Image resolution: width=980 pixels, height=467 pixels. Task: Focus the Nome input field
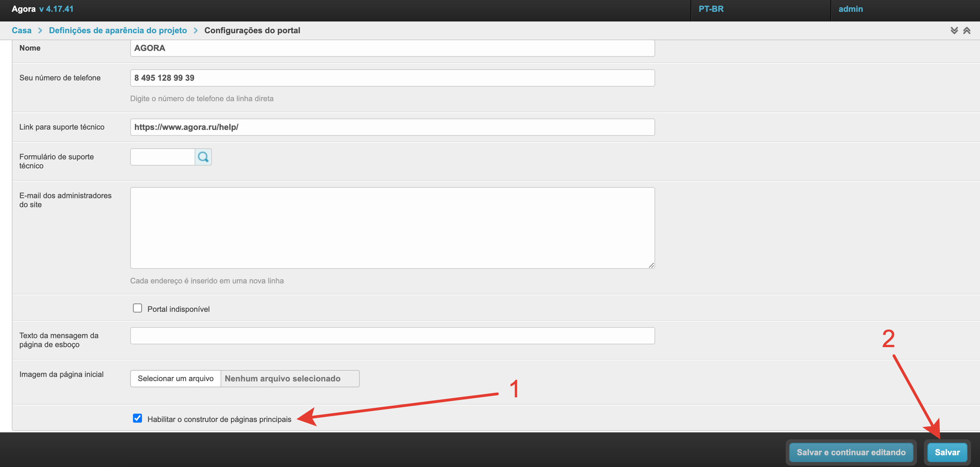pyautogui.click(x=392, y=49)
